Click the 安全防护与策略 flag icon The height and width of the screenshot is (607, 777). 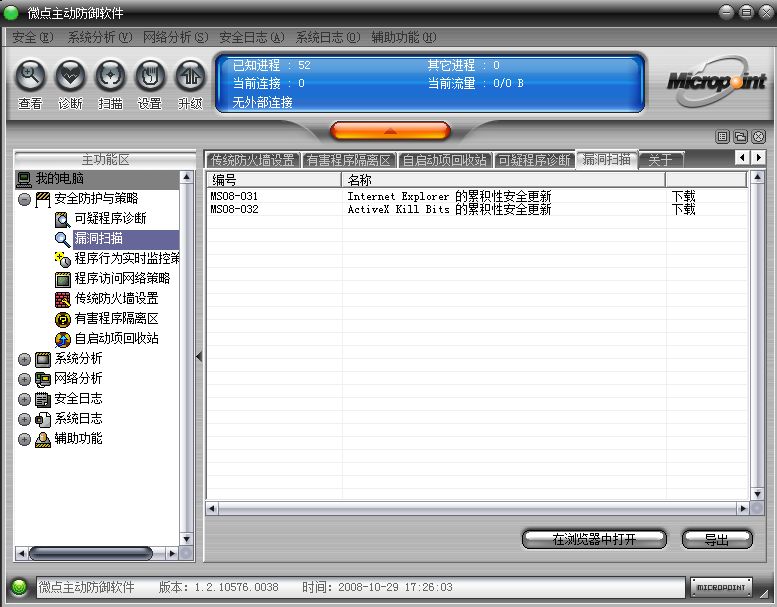click(43, 199)
